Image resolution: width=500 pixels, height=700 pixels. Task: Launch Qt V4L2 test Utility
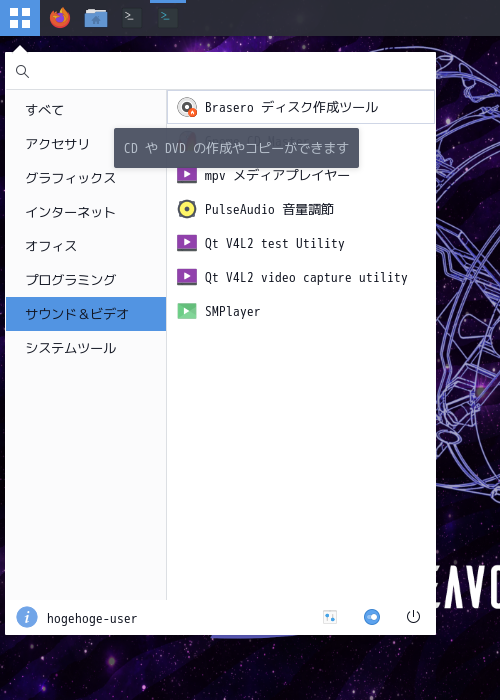301,243
